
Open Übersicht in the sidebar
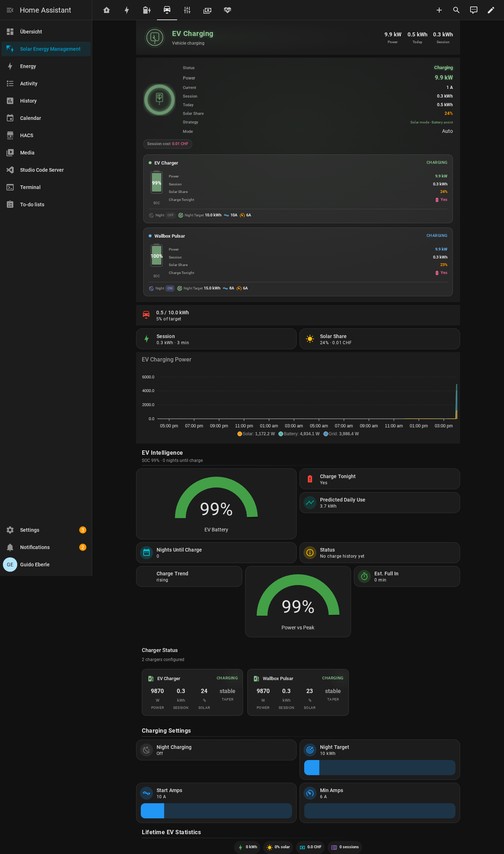46,32
